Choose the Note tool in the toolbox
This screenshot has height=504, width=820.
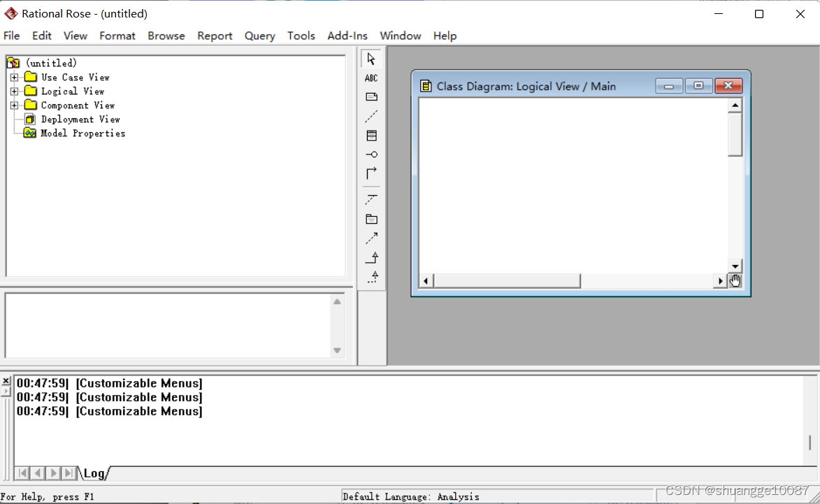(371, 97)
